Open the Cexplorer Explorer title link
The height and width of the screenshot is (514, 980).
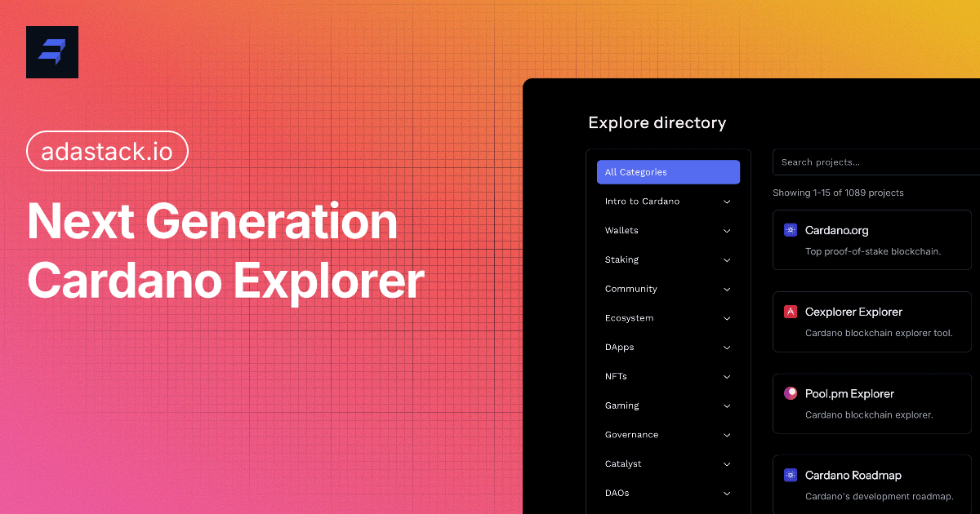point(853,312)
